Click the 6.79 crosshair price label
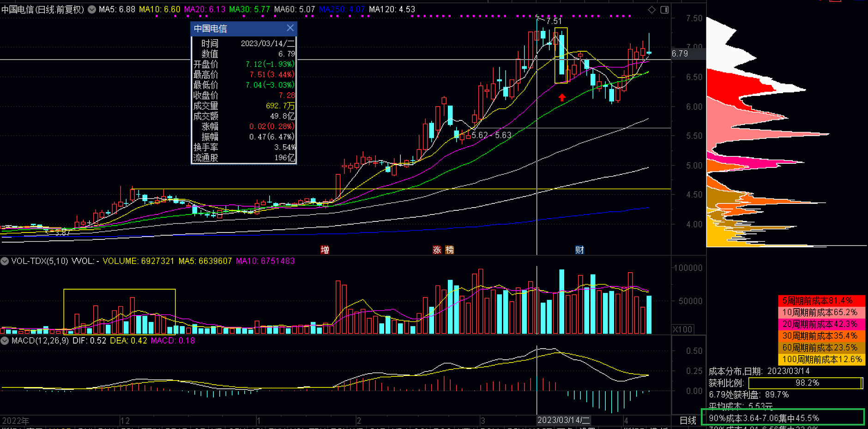This screenshot has height=429, width=868. click(x=687, y=54)
